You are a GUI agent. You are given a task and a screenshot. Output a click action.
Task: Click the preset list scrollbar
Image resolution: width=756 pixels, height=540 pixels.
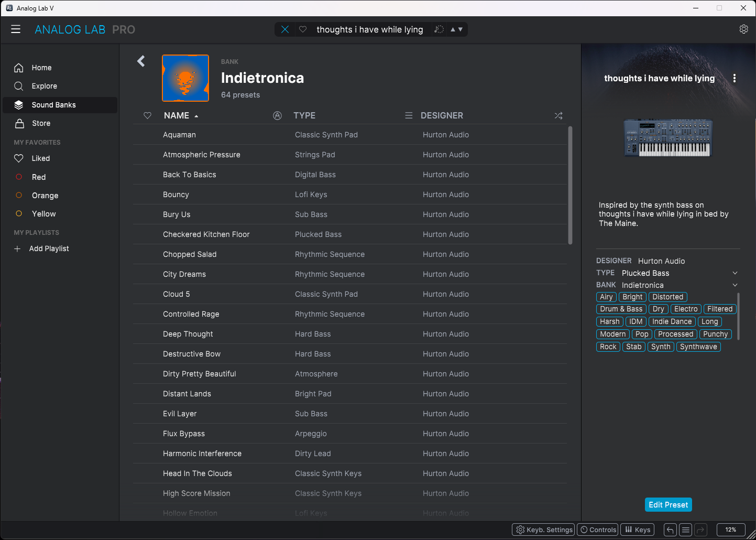click(x=570, y=185)
